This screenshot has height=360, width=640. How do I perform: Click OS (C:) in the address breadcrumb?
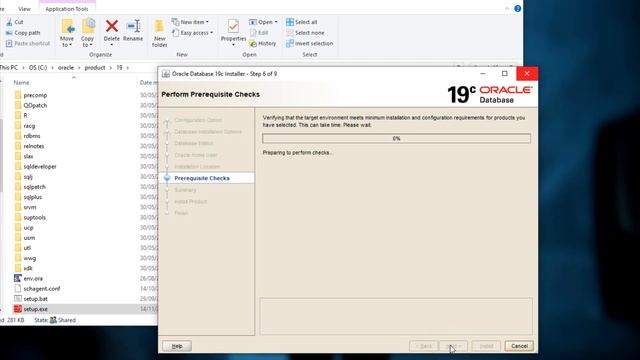[x=38, y=67]
